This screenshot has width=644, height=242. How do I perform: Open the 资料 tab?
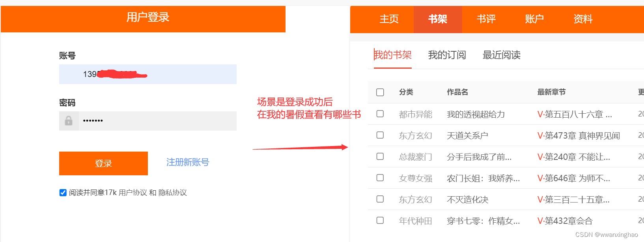point(583,19)
